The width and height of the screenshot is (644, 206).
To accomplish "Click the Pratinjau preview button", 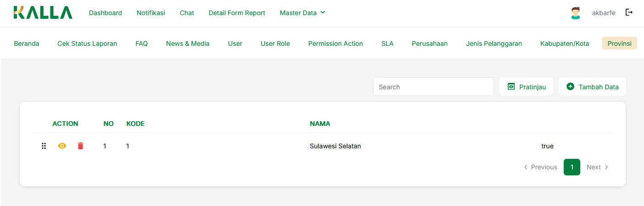I will [x=526, y=87].
